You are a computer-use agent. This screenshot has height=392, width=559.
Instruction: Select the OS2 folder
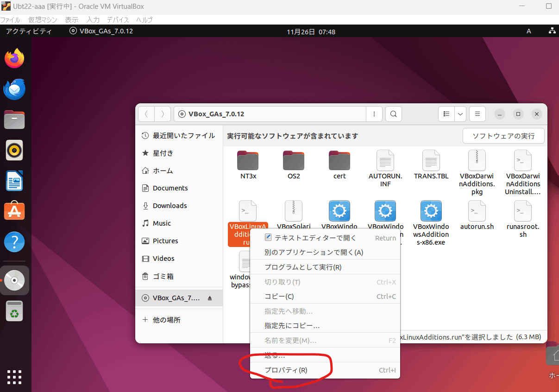click(x=294, y=165)
